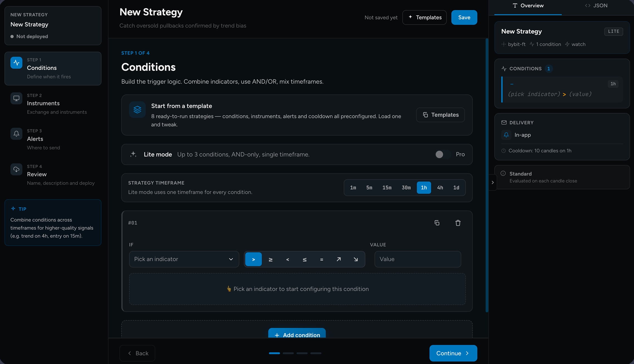
Task: Go to Step 2 Instruments
Action: [53, 104]
